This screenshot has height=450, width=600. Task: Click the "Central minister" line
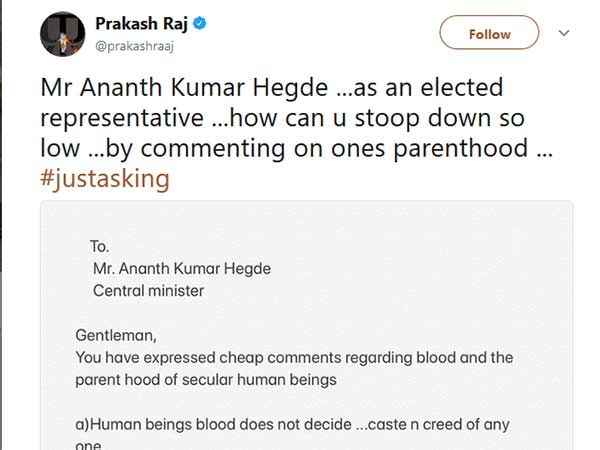148,291
